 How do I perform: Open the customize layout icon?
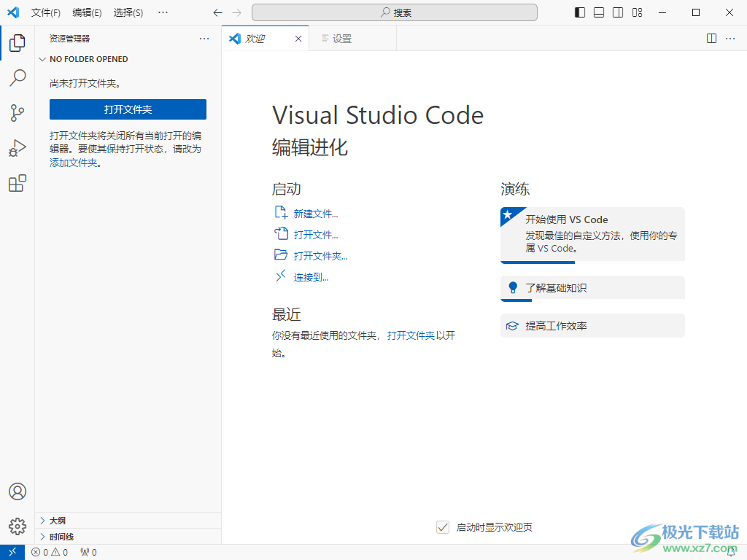pyautogui.click(x=638, y=12)
